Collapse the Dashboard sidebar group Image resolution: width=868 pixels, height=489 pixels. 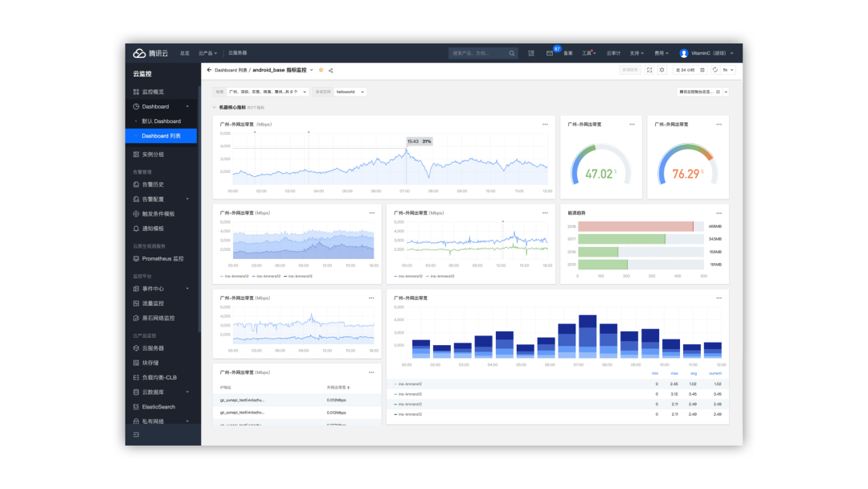point(187,106)
